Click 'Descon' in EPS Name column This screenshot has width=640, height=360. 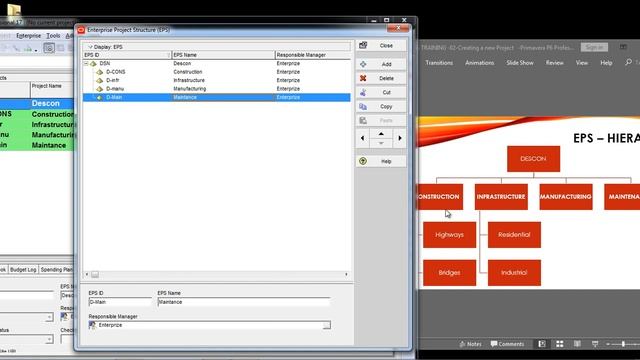point(182,64)
